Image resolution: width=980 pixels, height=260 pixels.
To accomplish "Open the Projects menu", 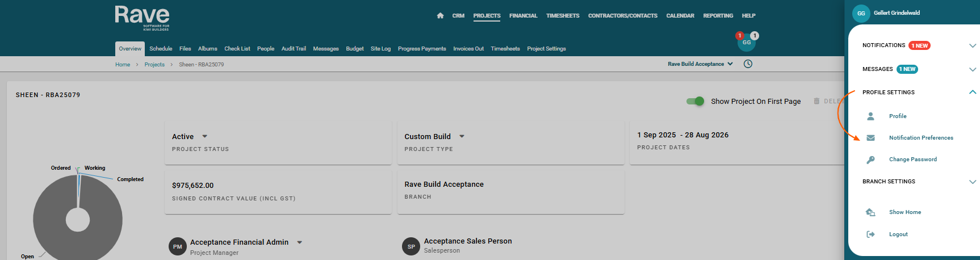I will pyautogui.click(x=487, y=16).
